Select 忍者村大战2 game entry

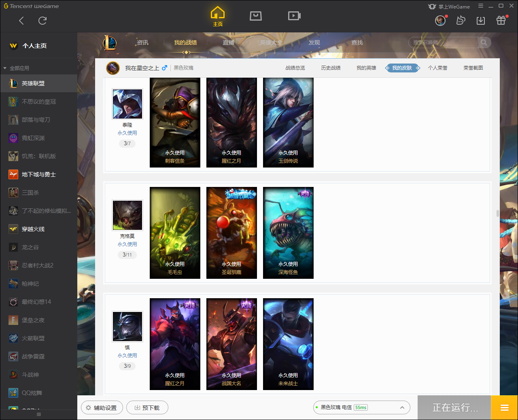(x=39, y=265)
